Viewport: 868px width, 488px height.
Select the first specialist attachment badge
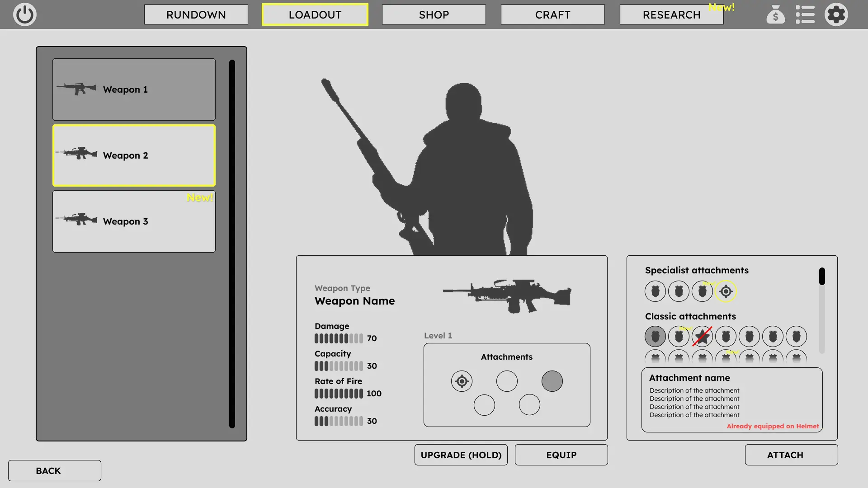655,291
